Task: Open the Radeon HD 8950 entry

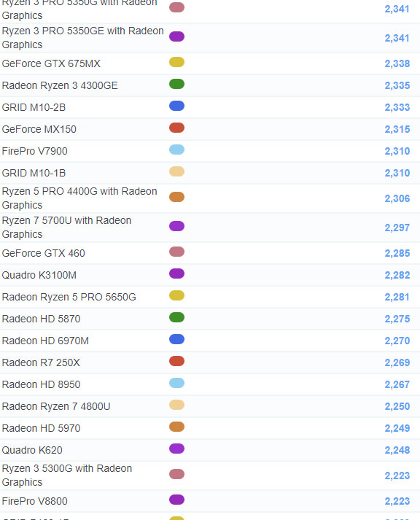Action: (41, 384)
